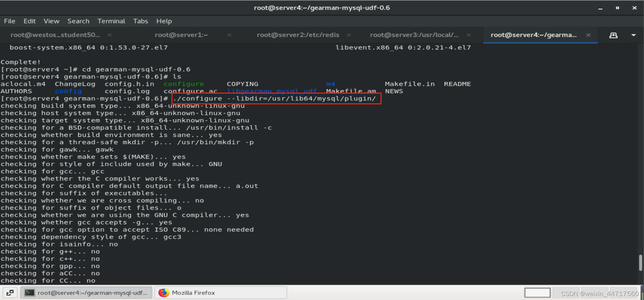Viewport: 644px width, 300px height.
Task: Click 'checking for gpp... no' line
Action: coord(50,266)
